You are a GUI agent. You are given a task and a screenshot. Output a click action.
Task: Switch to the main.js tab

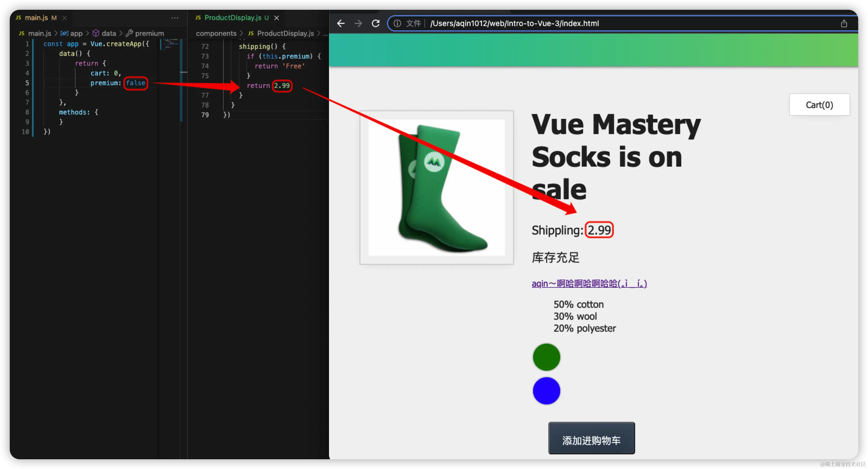[x=36, y=18]
